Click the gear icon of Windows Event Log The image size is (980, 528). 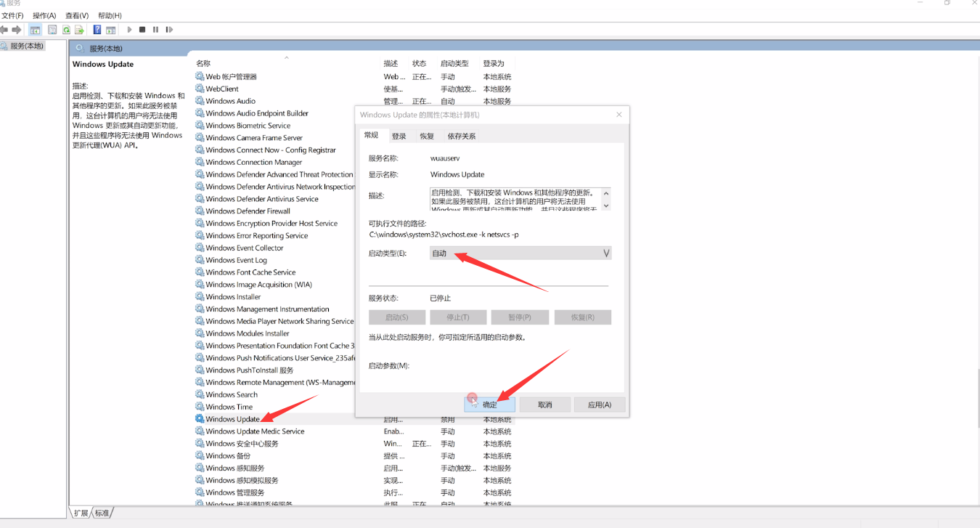pos(200,260)
